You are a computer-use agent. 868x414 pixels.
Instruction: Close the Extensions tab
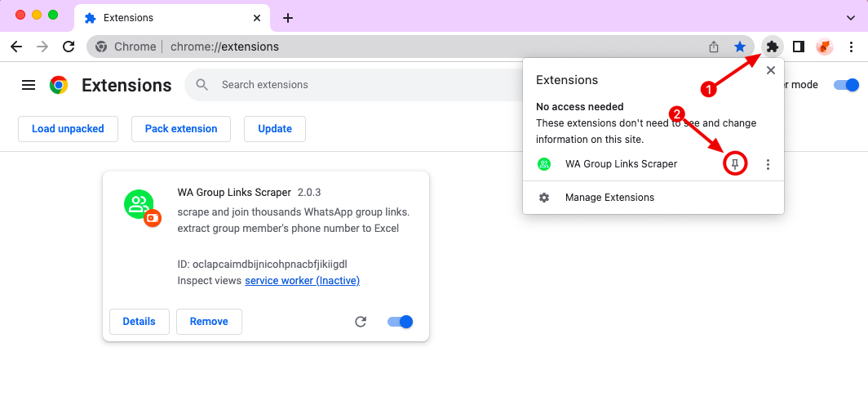click(257, 18)
